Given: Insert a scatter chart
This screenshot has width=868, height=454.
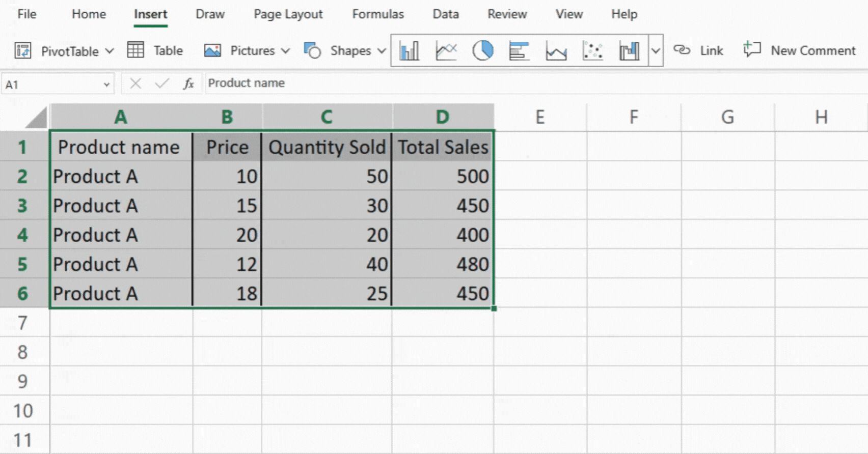Looking at the screenshot, I should tap(592, 50).
